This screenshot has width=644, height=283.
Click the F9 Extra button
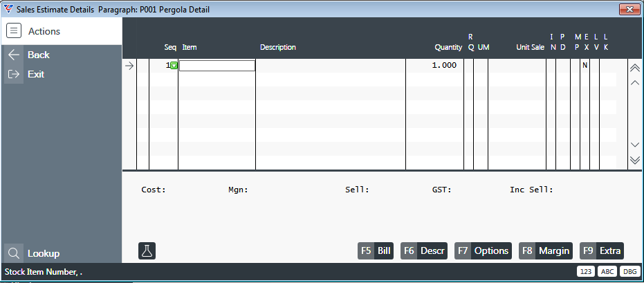coord(602,250)
